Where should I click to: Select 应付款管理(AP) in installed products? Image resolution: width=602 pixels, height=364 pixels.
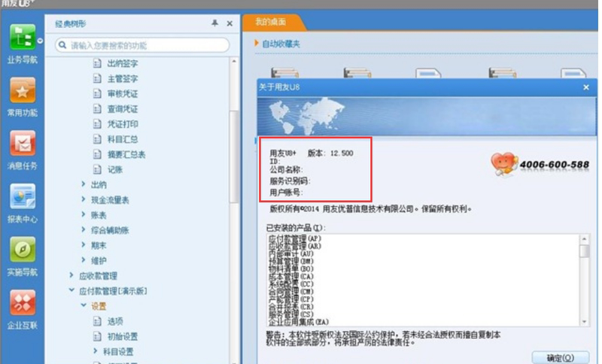point(294,238)
